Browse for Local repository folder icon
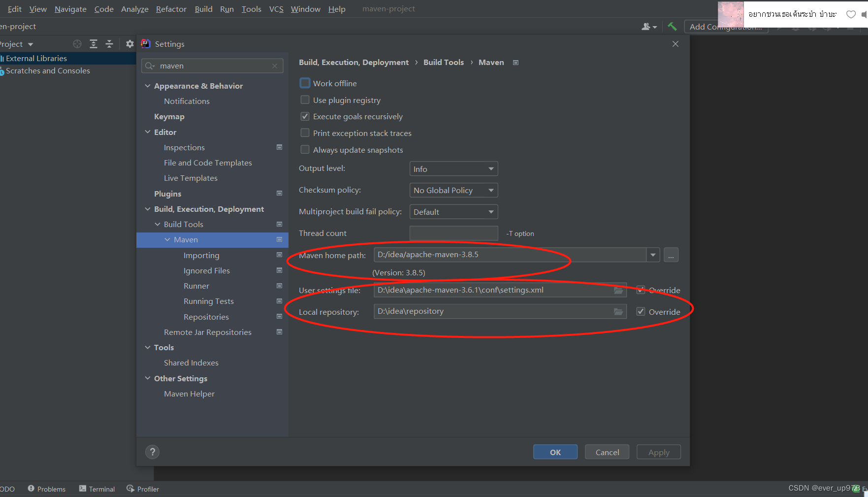This screenshot has height=497, width=868. [618, 312]
